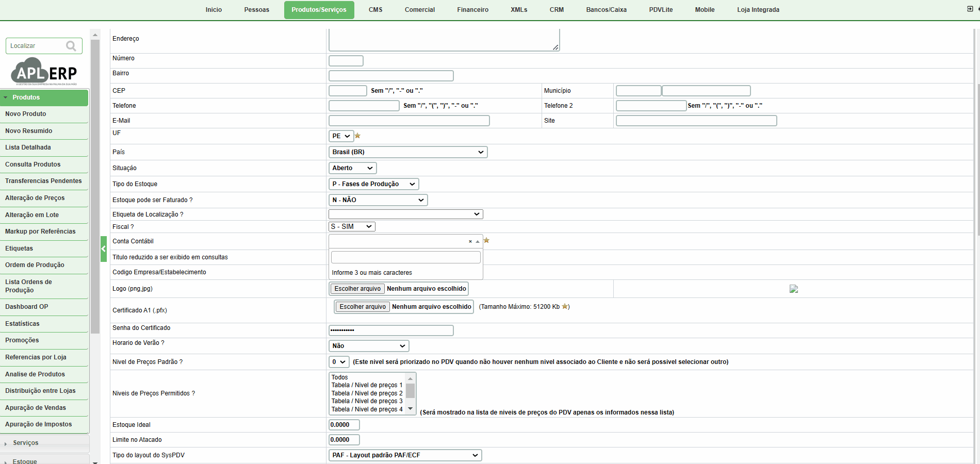Open Consulta Produtos in sidebar
The width and height of the screenshot is (980, 464).
(x=44, y=164)
